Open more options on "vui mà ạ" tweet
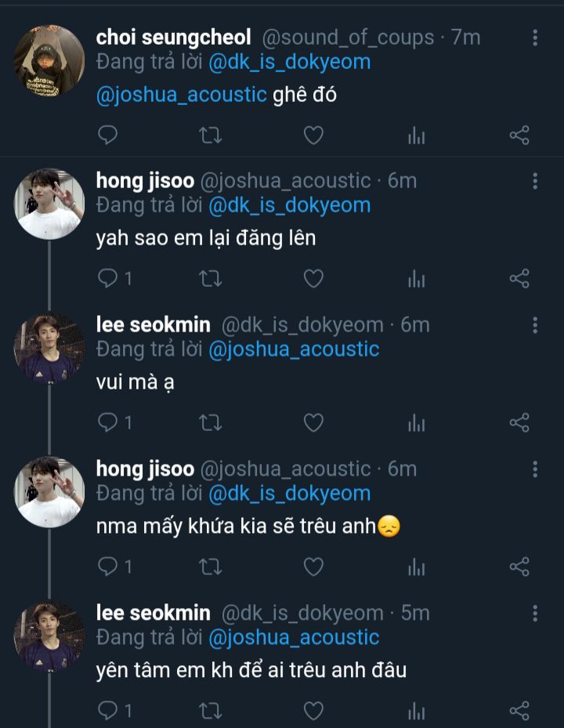This screenshot has height=728, width=564. coord(535,325)
